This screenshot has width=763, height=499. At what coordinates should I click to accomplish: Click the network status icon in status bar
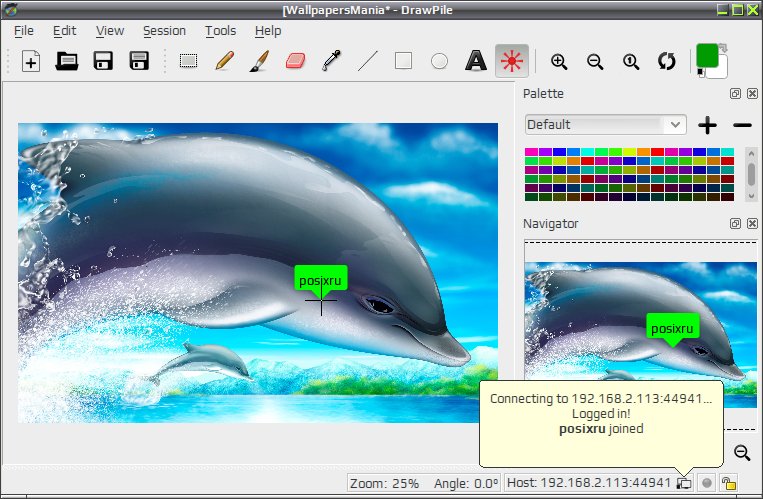click(x=684, y=483)
